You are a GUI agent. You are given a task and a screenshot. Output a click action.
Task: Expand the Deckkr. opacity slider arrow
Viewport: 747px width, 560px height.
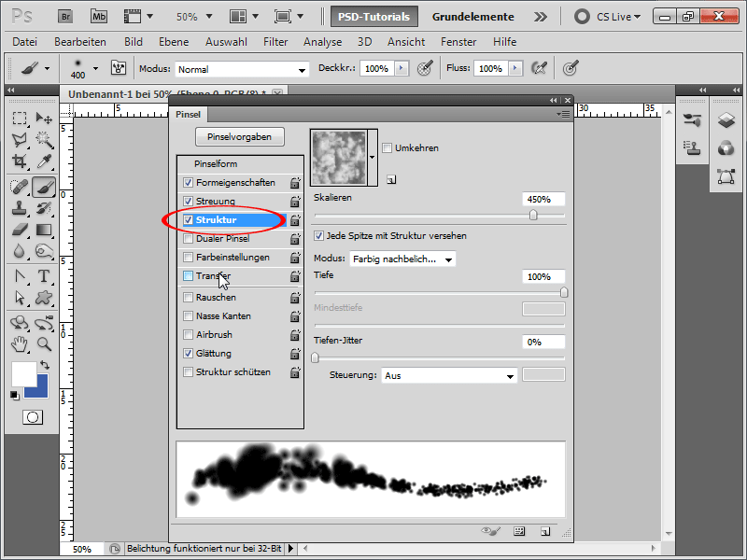point(402,68)
